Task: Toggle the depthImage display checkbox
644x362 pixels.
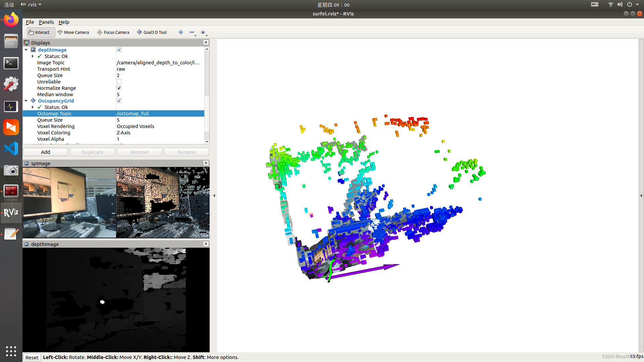Action: coord(119,50)
